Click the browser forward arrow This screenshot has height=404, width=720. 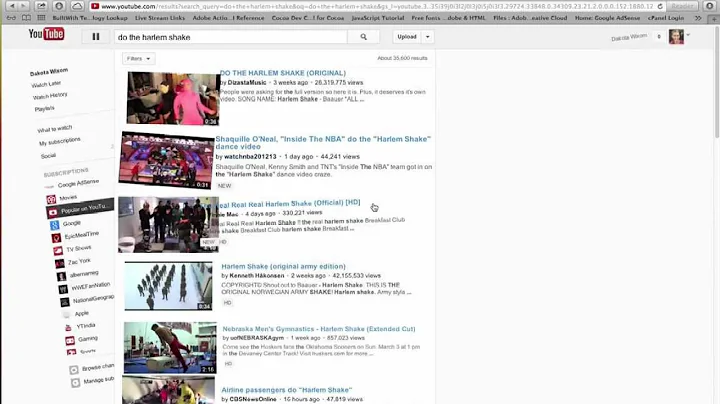[23, 6]
